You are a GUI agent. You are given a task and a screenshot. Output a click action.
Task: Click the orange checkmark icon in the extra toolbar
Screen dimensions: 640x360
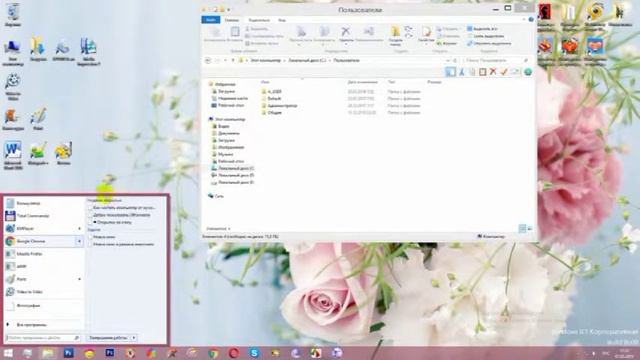(x=504, y=72)
